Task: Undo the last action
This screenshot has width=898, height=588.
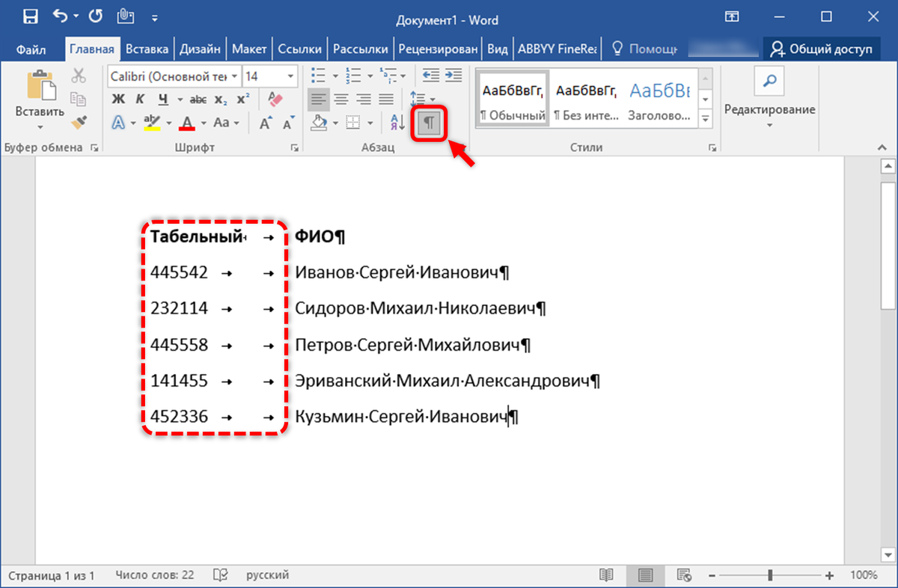Action: 59,17
